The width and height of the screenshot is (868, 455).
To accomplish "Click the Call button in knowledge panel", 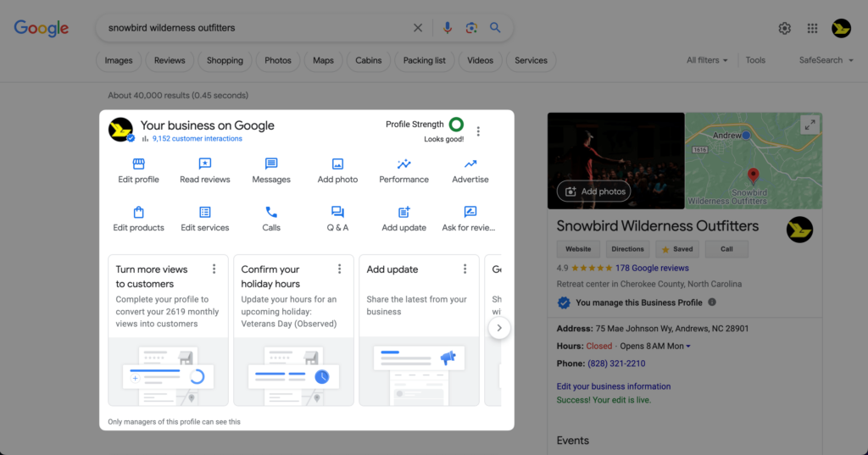I will point(726,249).
